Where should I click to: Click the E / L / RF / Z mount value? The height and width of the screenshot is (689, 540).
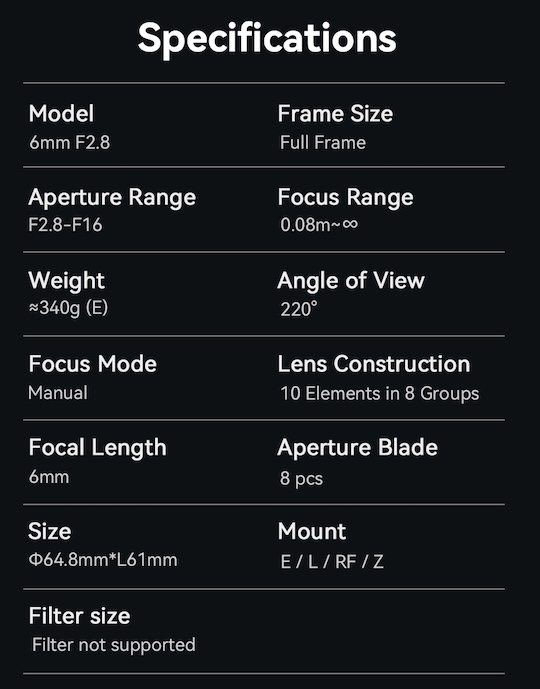332,562
